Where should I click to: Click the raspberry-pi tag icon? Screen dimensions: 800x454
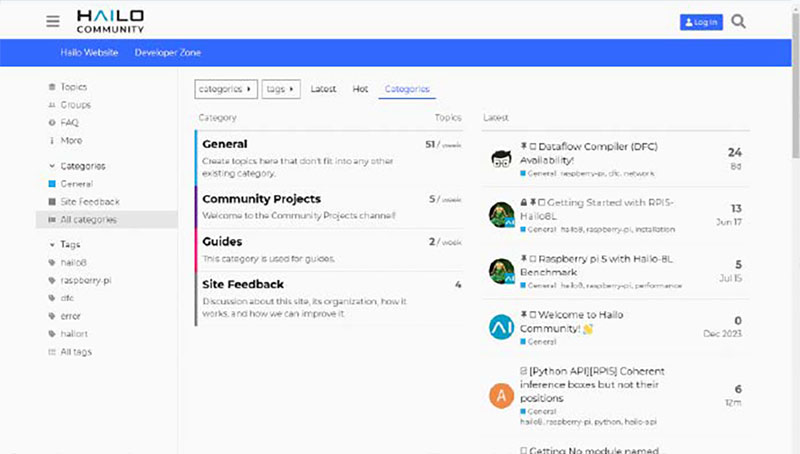click(52, 280)
